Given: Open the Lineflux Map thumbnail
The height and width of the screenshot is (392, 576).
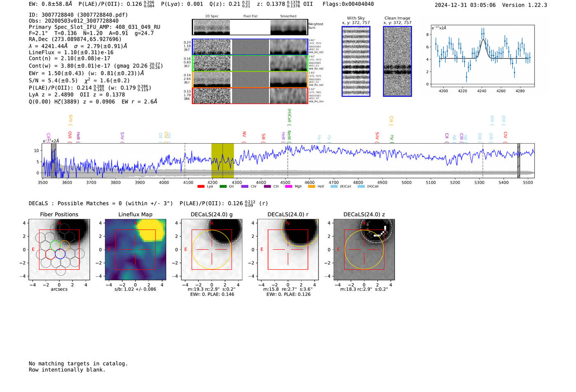Looking at the screenshot, I should (135, 250).
